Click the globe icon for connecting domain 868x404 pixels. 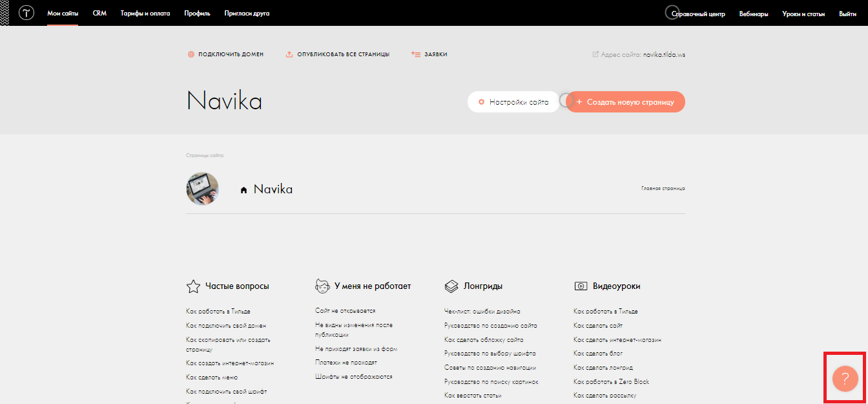coord(191,54)
